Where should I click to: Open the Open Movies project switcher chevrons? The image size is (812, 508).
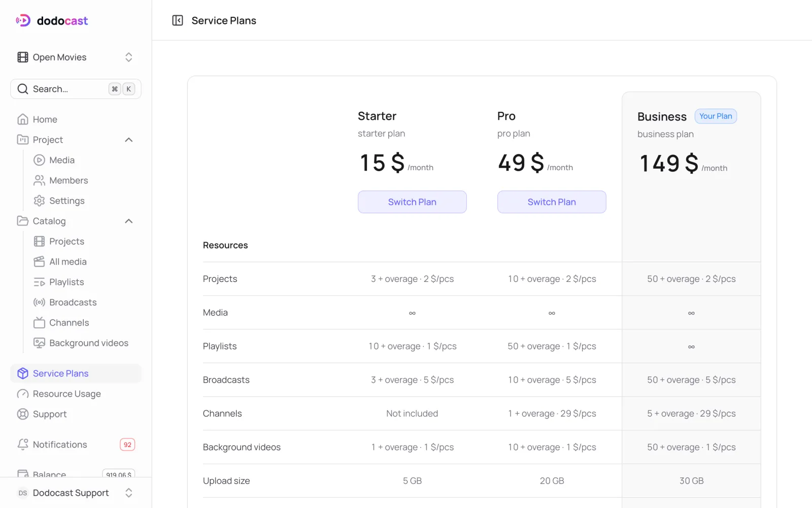[129, 57]
